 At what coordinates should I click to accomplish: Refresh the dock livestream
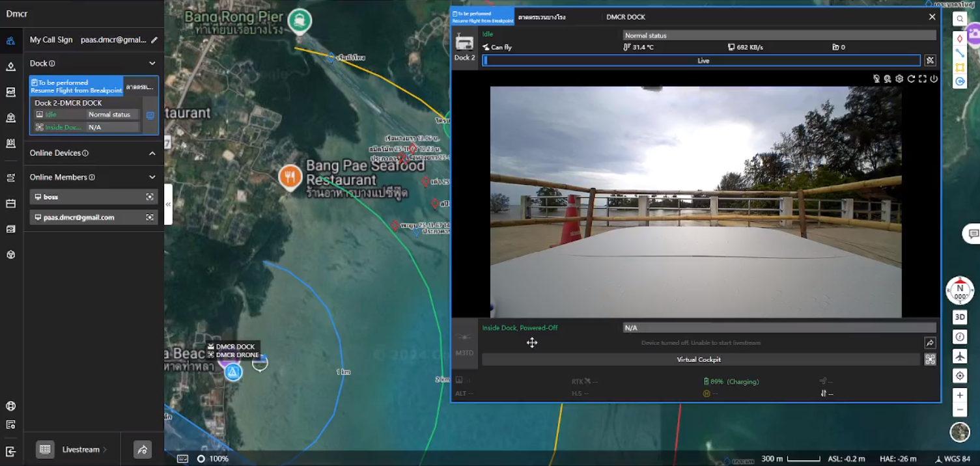911,79
